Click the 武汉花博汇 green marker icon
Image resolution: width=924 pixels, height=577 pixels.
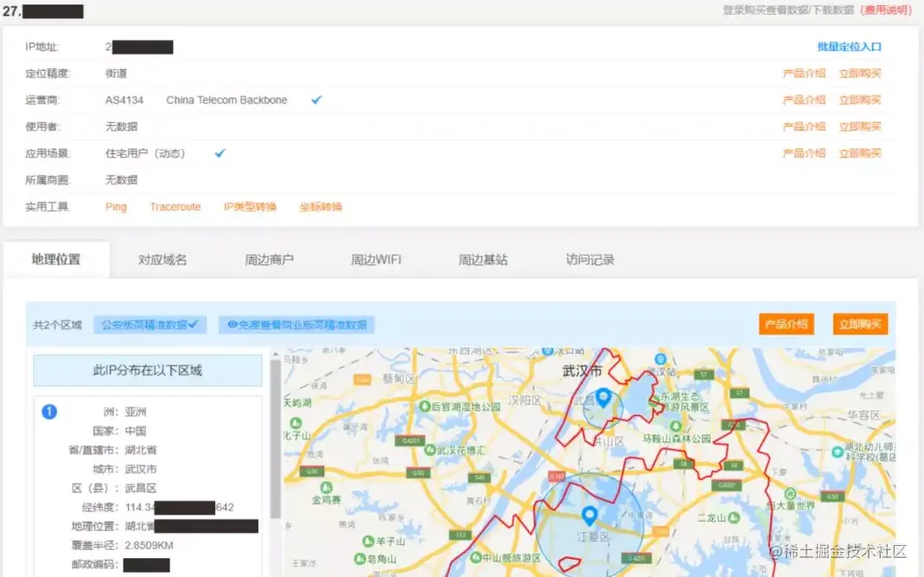(430, 450)
